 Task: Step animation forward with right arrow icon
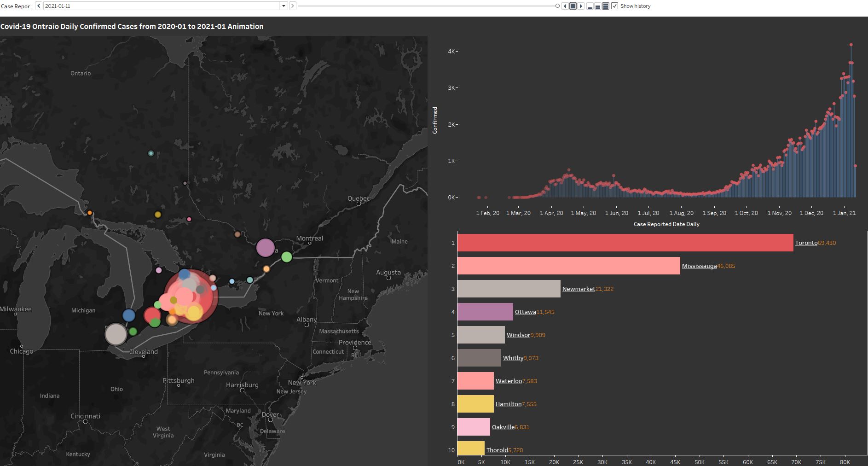[x=581, y=6]
